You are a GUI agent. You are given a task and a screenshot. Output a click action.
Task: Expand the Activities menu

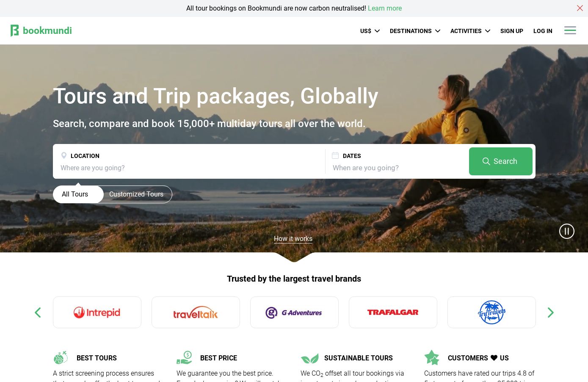click(470, 31)
